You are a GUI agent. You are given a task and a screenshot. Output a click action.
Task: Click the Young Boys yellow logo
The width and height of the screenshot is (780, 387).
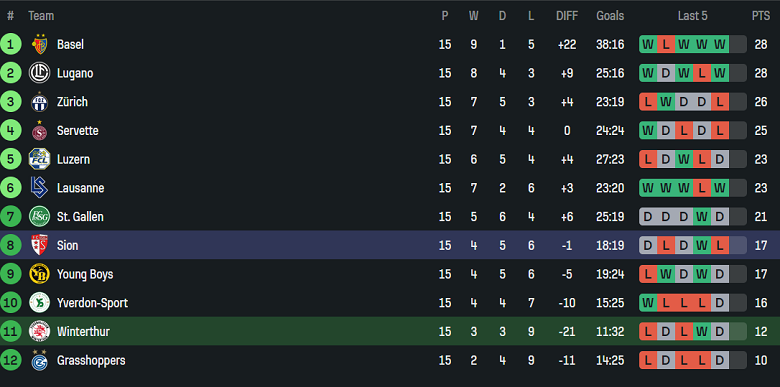coord(39,274)
